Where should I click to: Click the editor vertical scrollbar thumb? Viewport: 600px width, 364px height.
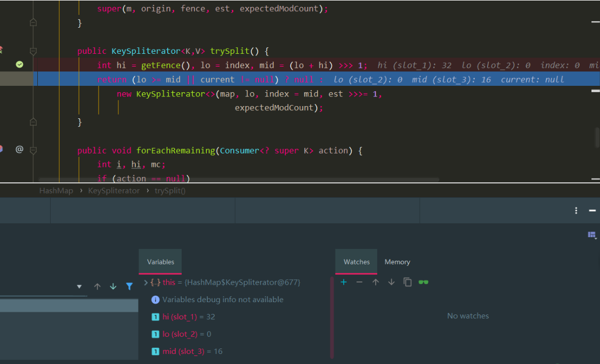pos(597,137)
